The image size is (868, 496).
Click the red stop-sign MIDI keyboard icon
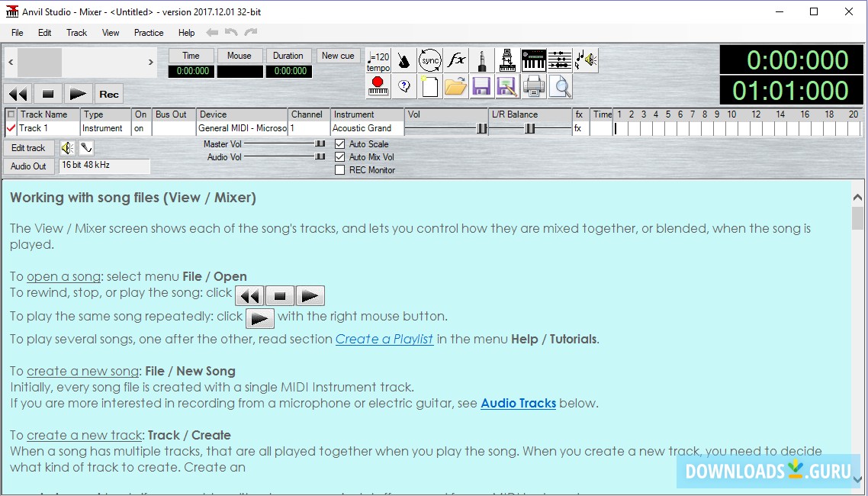pyautogui.click(x=378, y=87)
